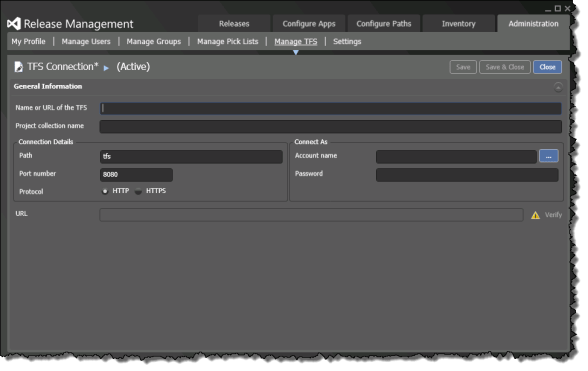Open Manage Users page
The height and width of the screenshot is (371, 588).
point(86,42)
